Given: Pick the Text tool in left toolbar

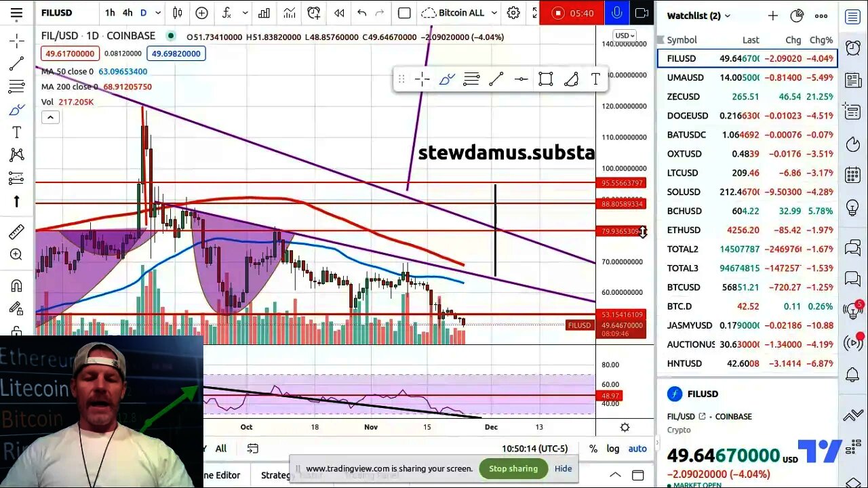Looking at the screenshot, I should tap(17, 132).
